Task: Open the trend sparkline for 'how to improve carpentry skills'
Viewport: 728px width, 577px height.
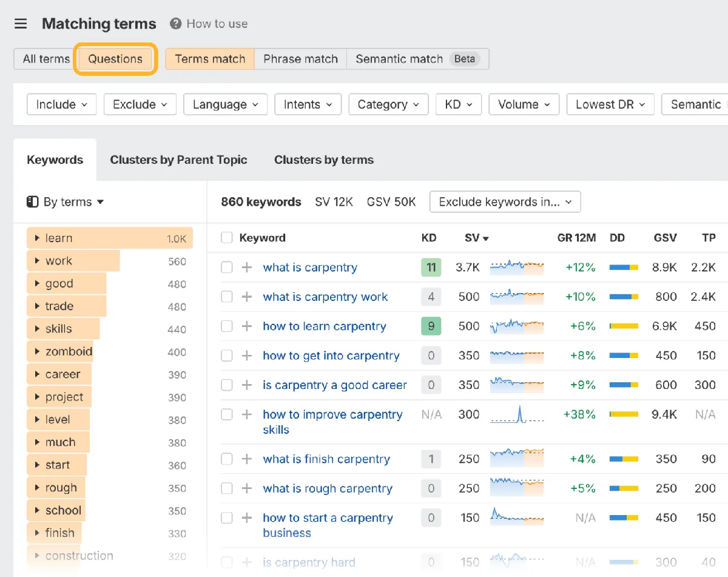Action: (x=517, y=414)
